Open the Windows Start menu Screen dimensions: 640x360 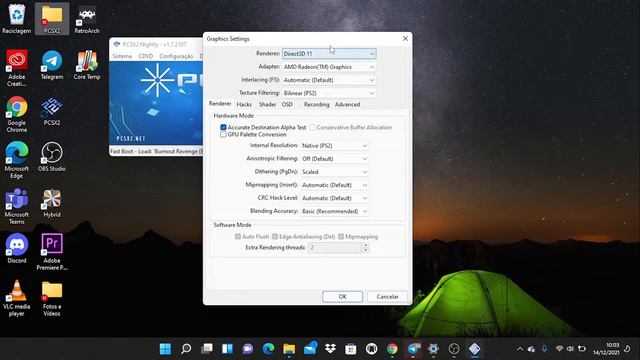pyautogui.click(x=165, y=349)
